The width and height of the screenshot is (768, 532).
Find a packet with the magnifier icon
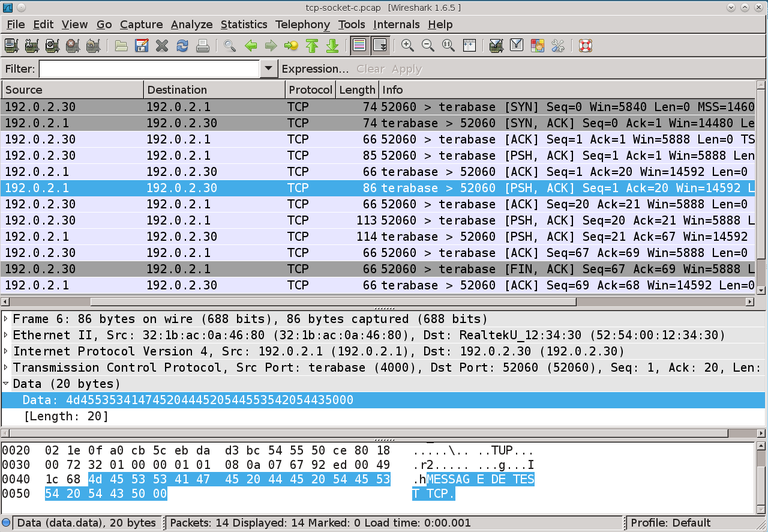(230, 46)
